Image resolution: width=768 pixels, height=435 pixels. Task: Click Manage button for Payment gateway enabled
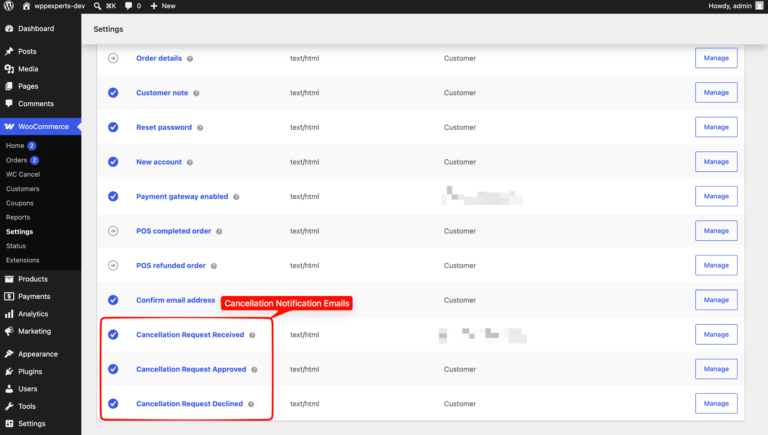point(716,196)
